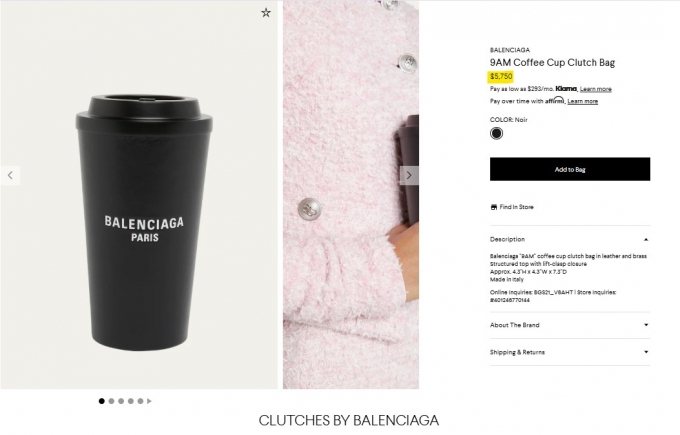Open the pink jacket model image
Viewport: 680px width, 435px height.
click(351, 195)
